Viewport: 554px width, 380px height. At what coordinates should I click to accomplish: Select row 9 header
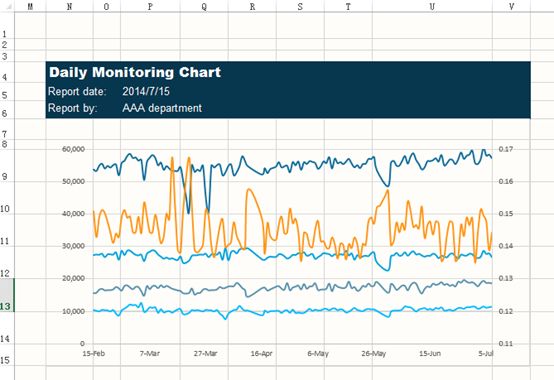[6, 165]
